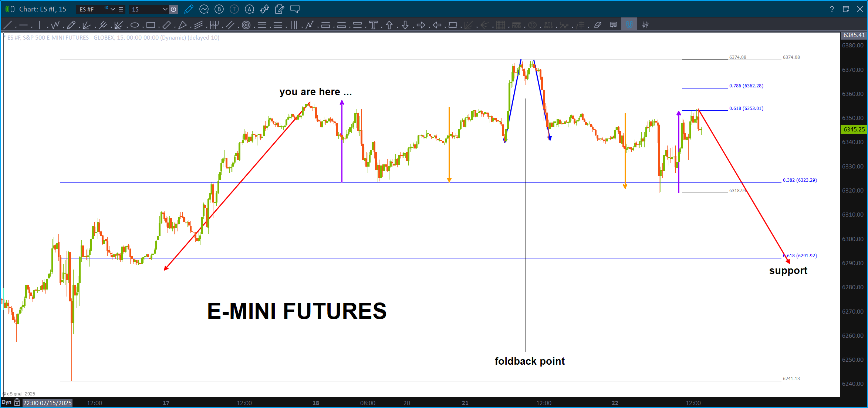Click the up-down arrows export icon
Screen dimensions: 868x408
coord(264,9)
